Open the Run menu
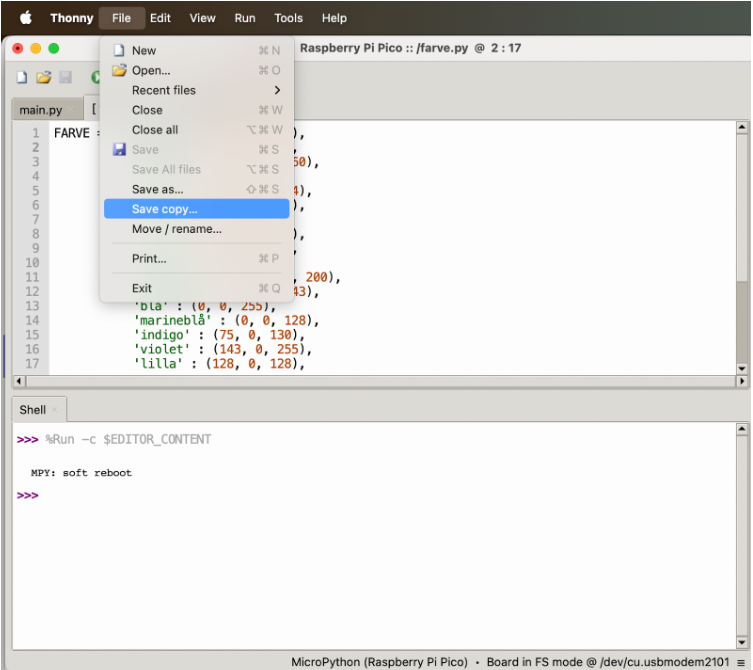This screenshot has width=753, height=670. (245, 18)
